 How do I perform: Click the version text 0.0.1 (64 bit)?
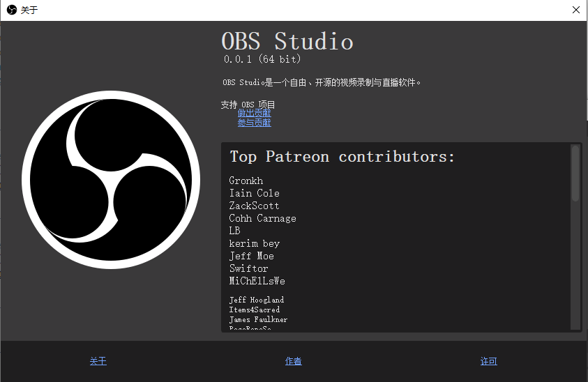point(262,59)
